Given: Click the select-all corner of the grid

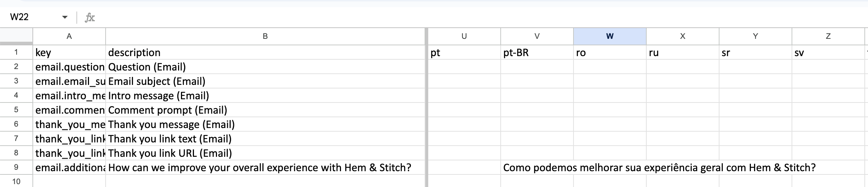Looking at the screenshot, I should [x=16, y=36].
